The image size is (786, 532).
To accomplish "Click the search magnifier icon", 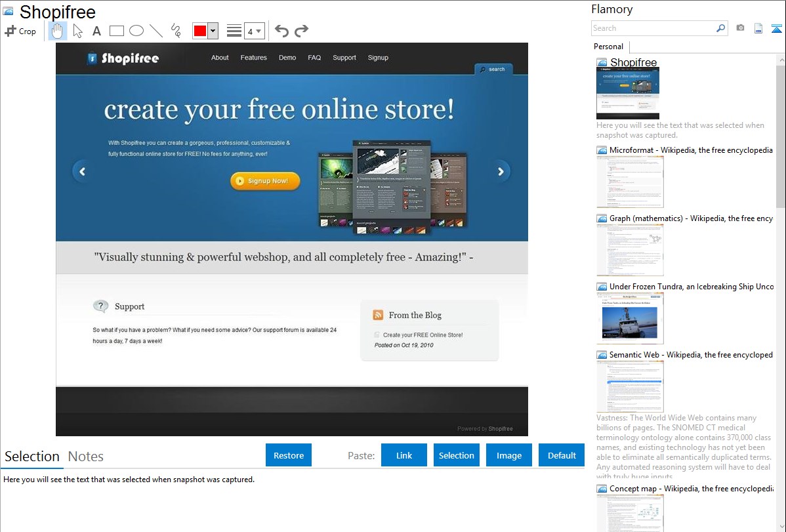I will [721, 28].
